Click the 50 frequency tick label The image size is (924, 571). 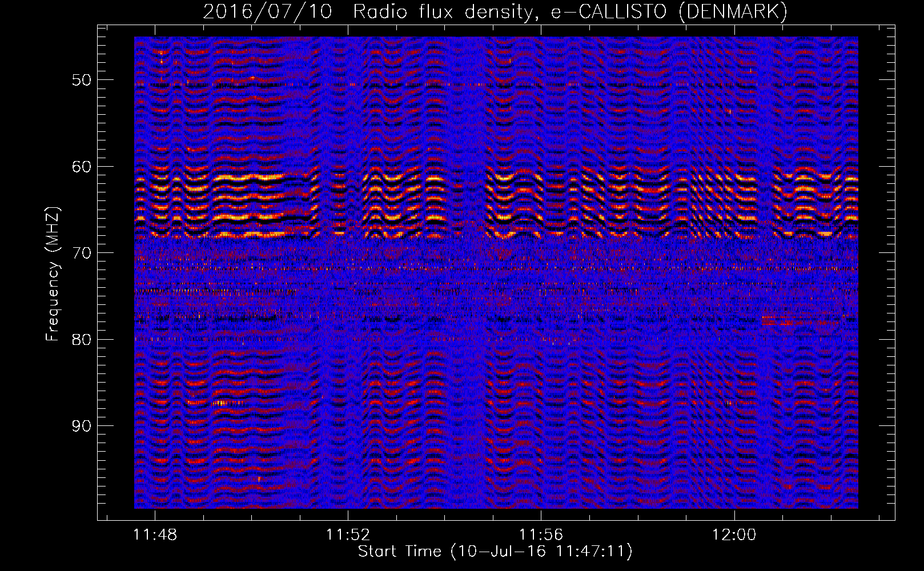tap(82, 80)
